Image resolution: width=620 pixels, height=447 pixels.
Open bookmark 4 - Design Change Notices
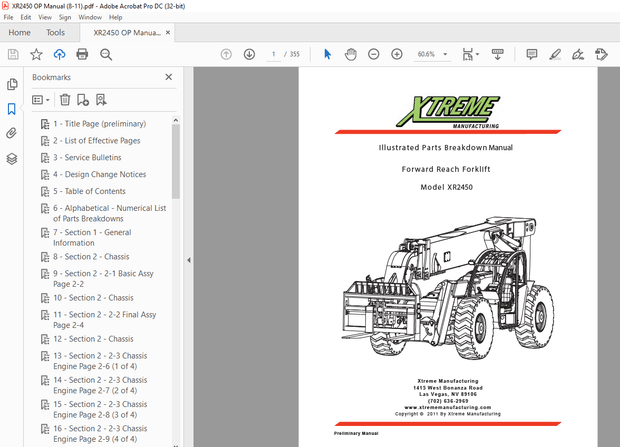coord(99,174)
